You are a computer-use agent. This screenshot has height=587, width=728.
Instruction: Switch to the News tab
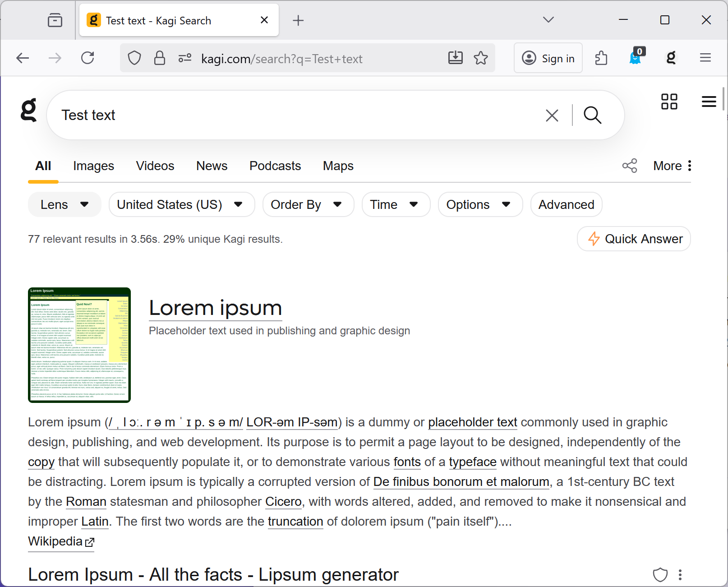click(212, 166)
